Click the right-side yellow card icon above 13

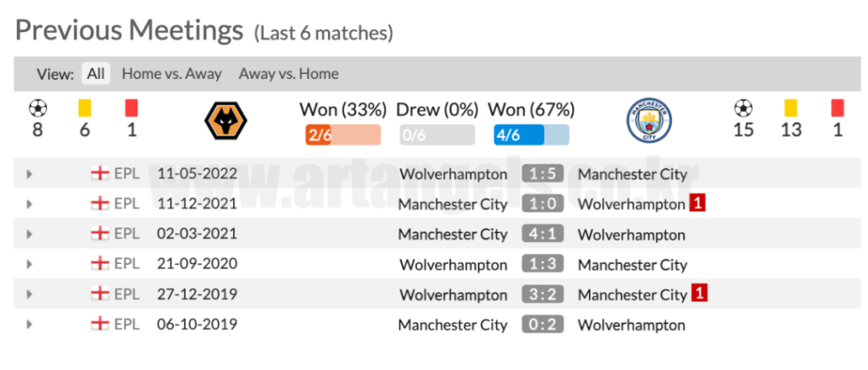tap(791, 109)
